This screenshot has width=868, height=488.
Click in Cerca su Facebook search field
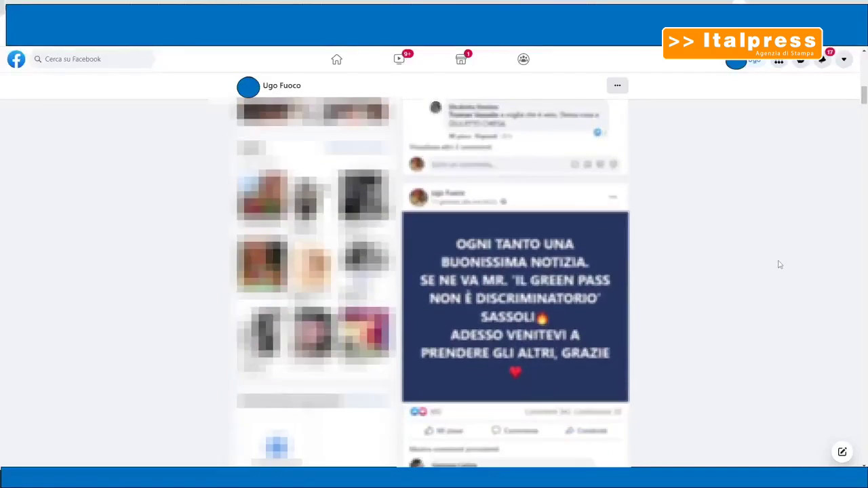pyautogui.click(x=94, y=60)
